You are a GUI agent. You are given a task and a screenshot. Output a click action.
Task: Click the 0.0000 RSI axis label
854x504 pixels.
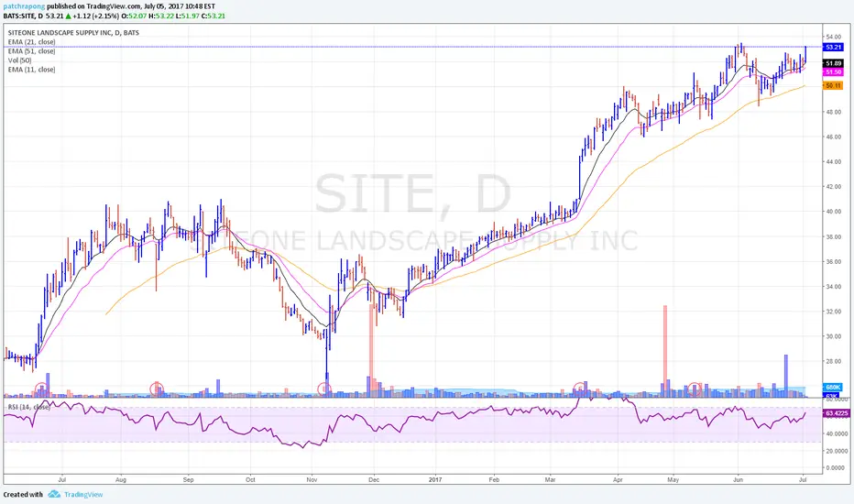[x=836, y=468]
